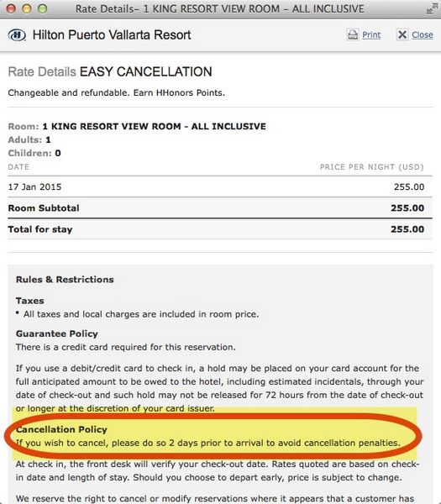This screenshot has height=504, width=441.
Task: Click the green zoom window button
Action: [43, 8]
